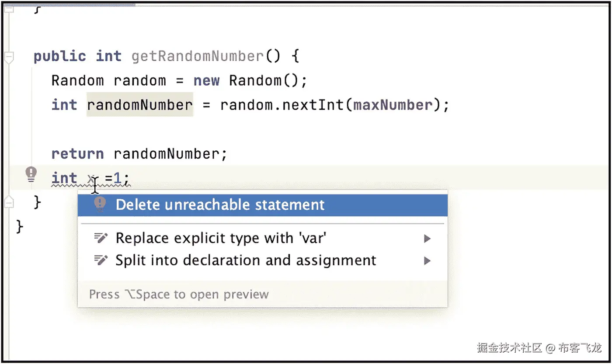Image resolution: width=612 pixels, height=364 pixels.
Task: Click the new keyword before Random()
Action: 206,81
